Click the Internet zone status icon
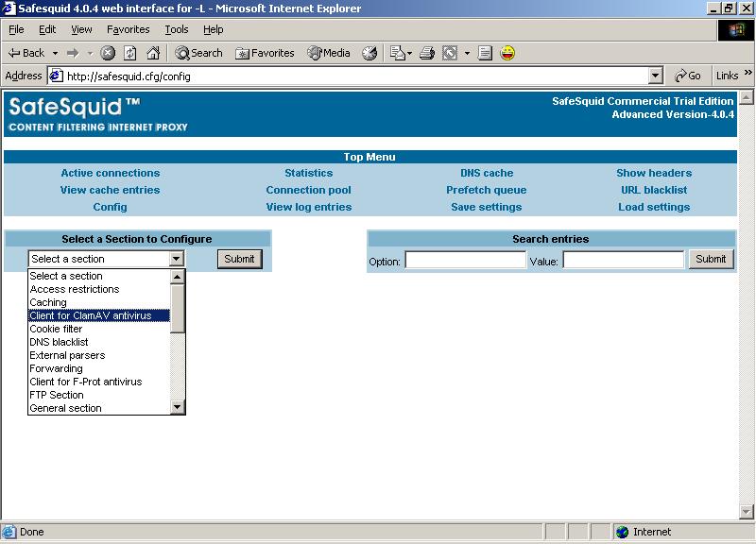The height and width of the screenshot is (544, 756). pos(622,532)
